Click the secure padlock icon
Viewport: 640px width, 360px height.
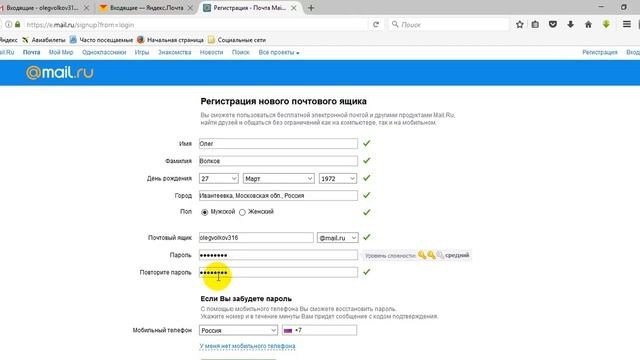pos(17,24)
